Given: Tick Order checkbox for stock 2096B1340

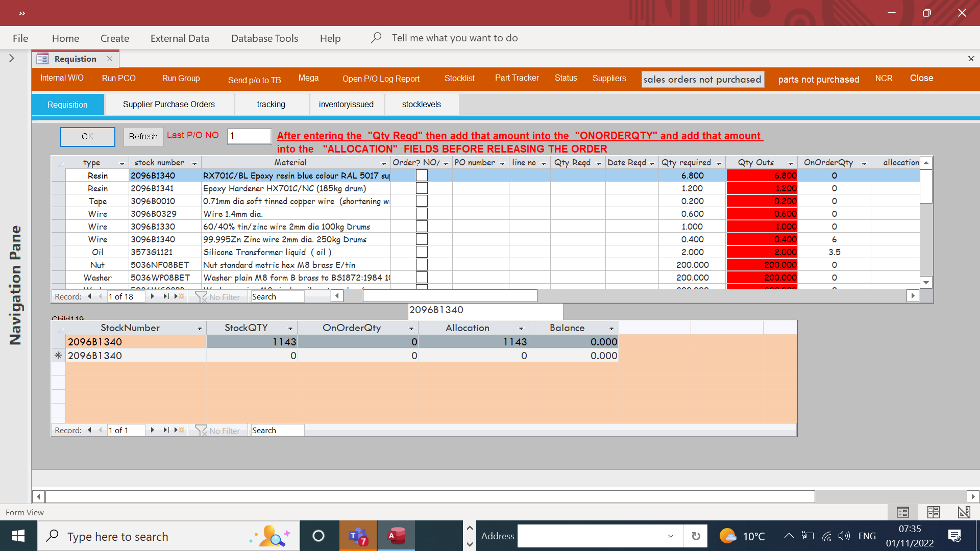Looking at the screenshot, I should tap(422, 176).
